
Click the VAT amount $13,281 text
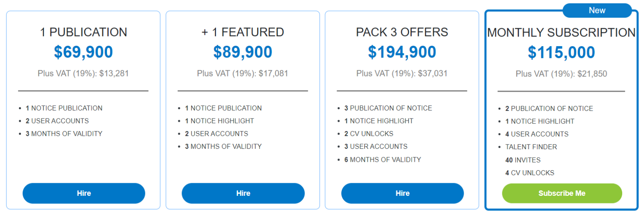(83, 74)
